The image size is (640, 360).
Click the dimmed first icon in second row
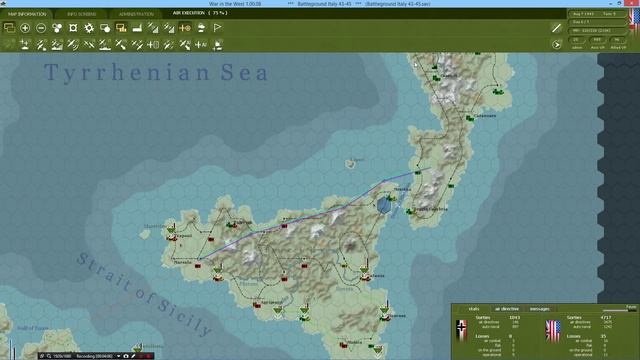(9, 44)
